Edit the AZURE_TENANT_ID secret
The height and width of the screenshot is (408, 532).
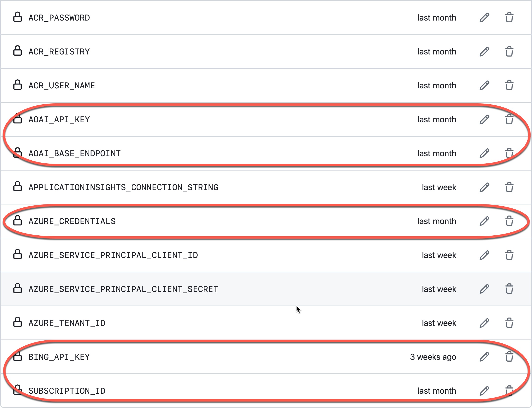(x=484, y=323)
